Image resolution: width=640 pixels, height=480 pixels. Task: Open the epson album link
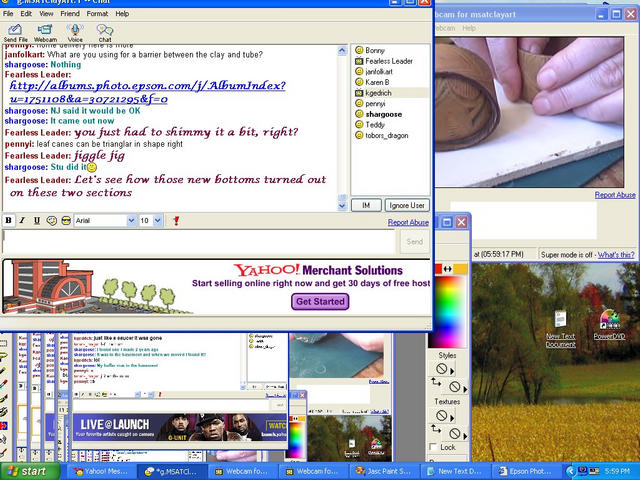coord(147,92)
